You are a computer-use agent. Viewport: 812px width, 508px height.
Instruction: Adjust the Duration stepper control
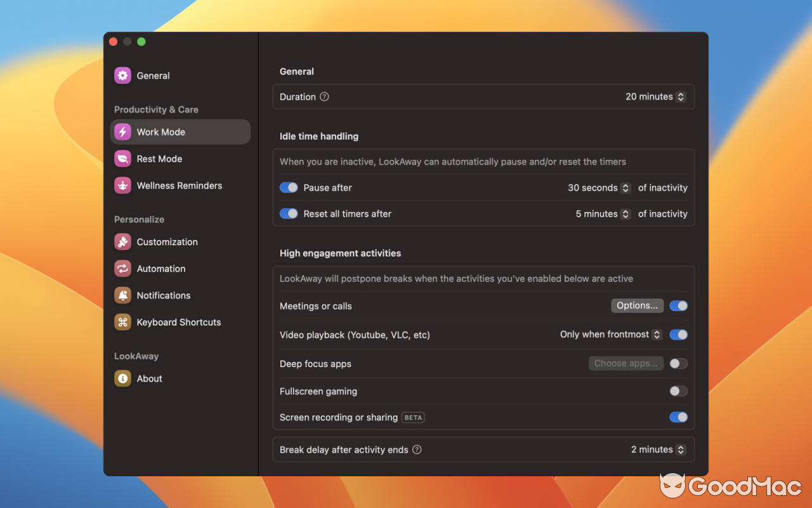[x=681, y=97]
